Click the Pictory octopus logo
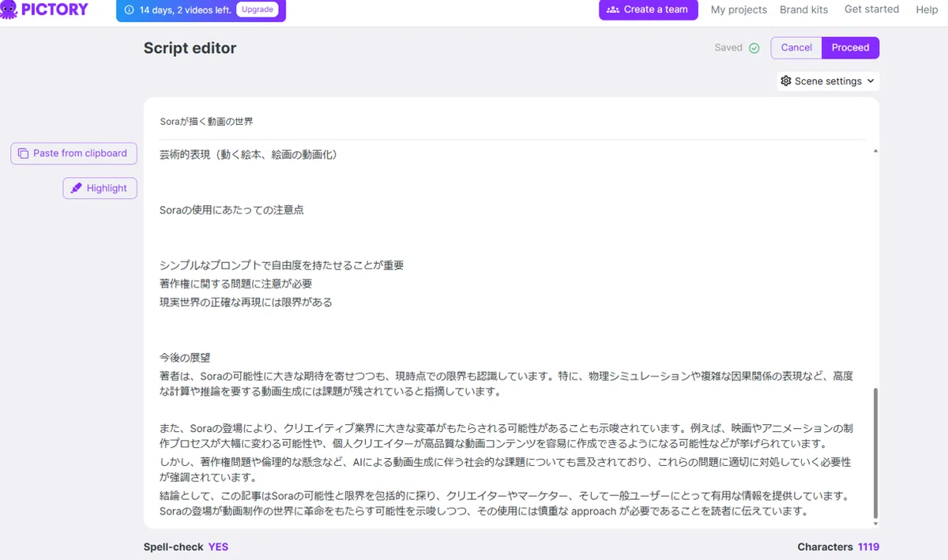Image resolution: width=948 pixels, height=560 pixels. 9,9
